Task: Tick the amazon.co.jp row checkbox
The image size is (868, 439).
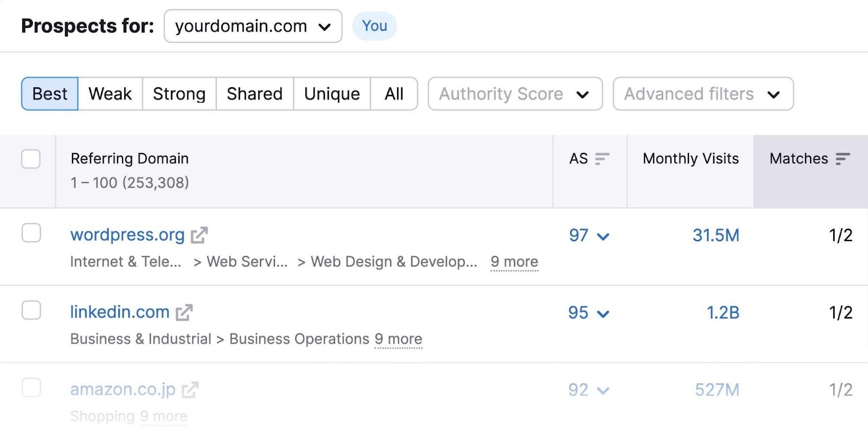Action: pos(31,387)
